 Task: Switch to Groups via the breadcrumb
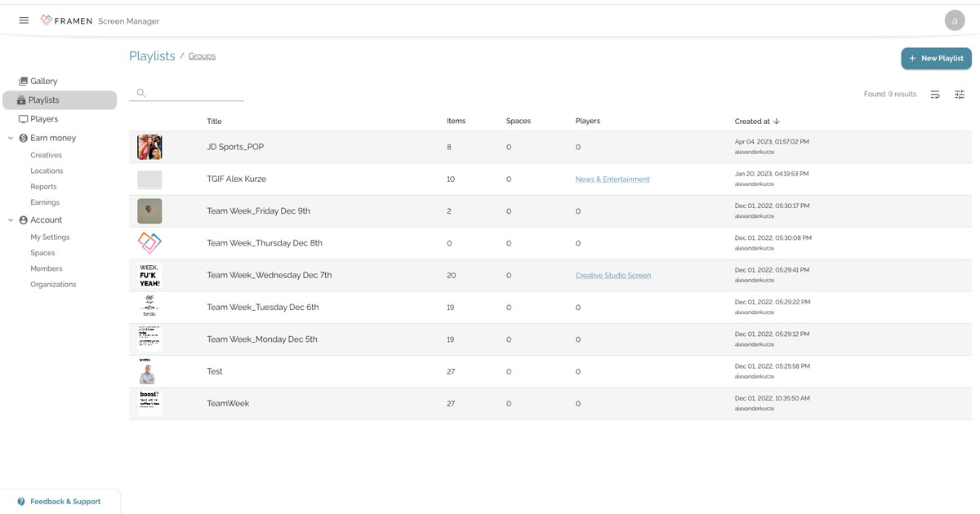[202, 55]
